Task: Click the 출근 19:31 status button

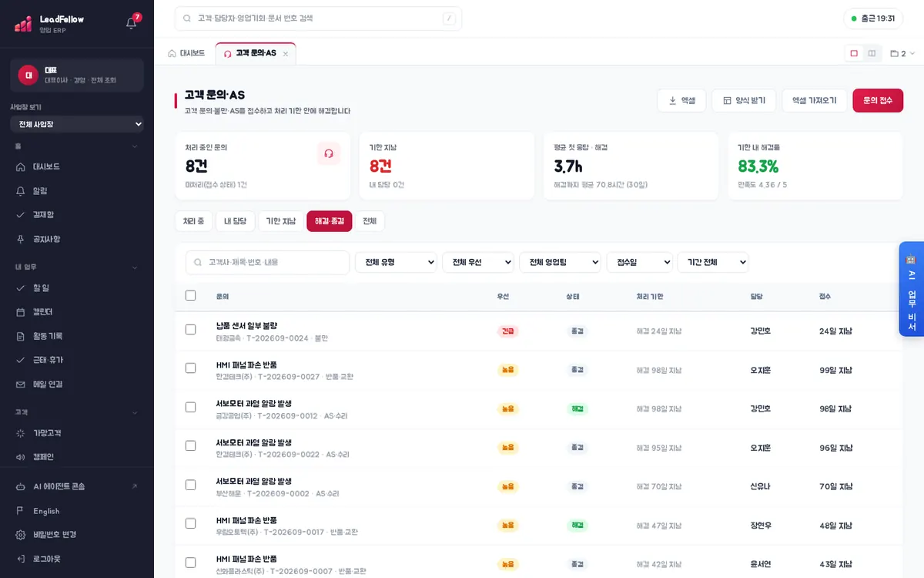Action: 873,18
